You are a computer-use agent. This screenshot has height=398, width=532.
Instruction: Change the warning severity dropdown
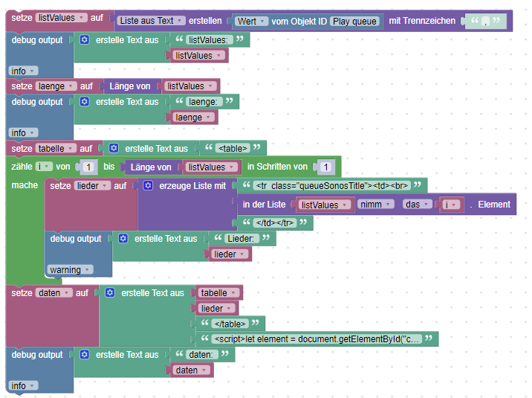pos(70,269)
